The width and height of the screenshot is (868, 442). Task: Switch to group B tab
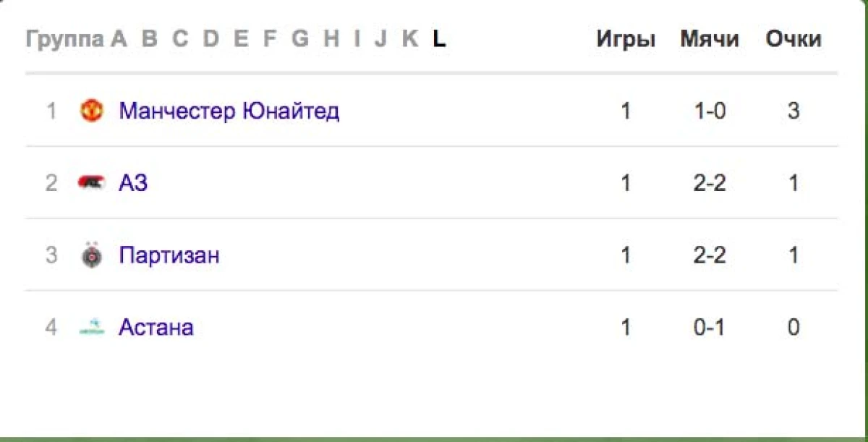tap(149, 38)
